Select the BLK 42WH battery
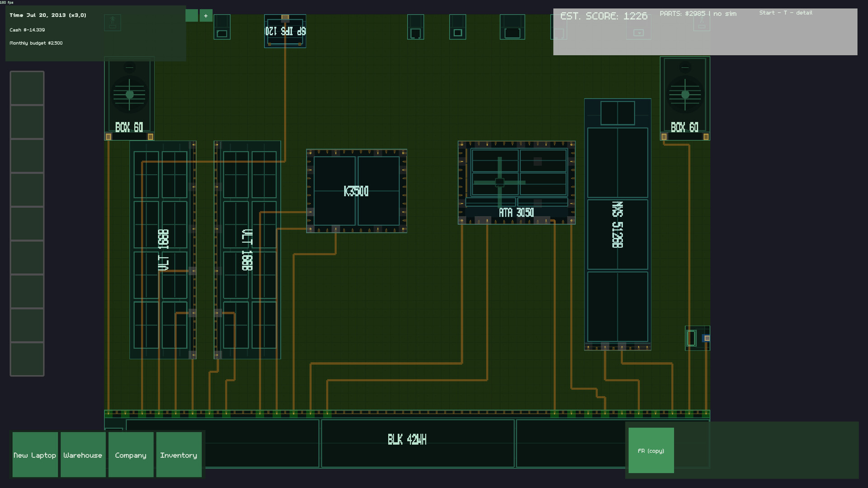Viewport: 868px width, 488px height. 407,439
